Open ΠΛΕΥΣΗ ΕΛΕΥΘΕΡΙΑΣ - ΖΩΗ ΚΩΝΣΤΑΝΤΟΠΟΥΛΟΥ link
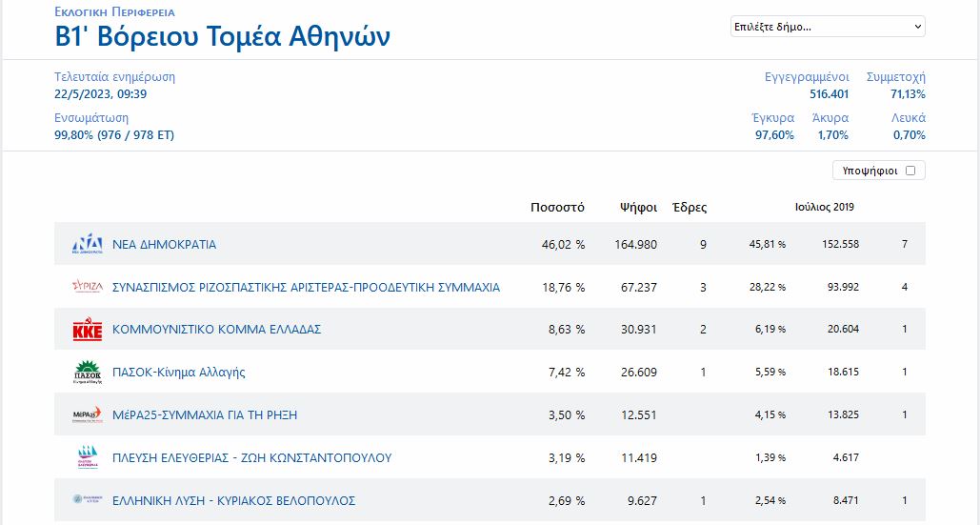This screenshot has width=980, height=525. tap(251, 457)
